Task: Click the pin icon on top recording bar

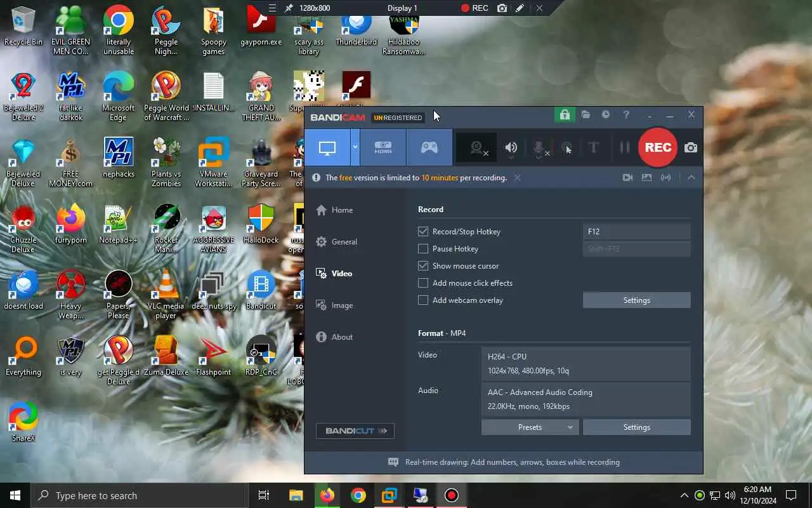Action: [x=289, y=8]
